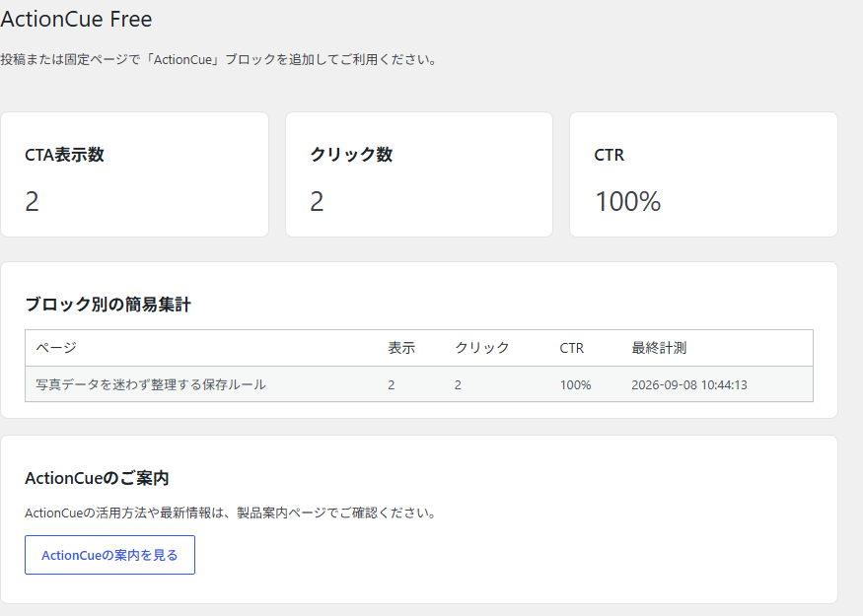The width and height of the screenshot is (863, 616).
Task: Select the value under CTA表示数
Action: pyautogui.click(x=32, y=201)
